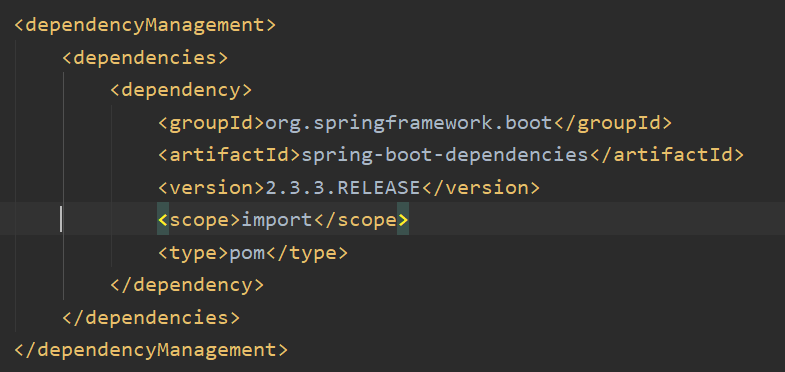This screenshot has width=785, height=372.
Task: Place cursor in 2.3.3.RELEASE version value
Action: coord(343,188)
